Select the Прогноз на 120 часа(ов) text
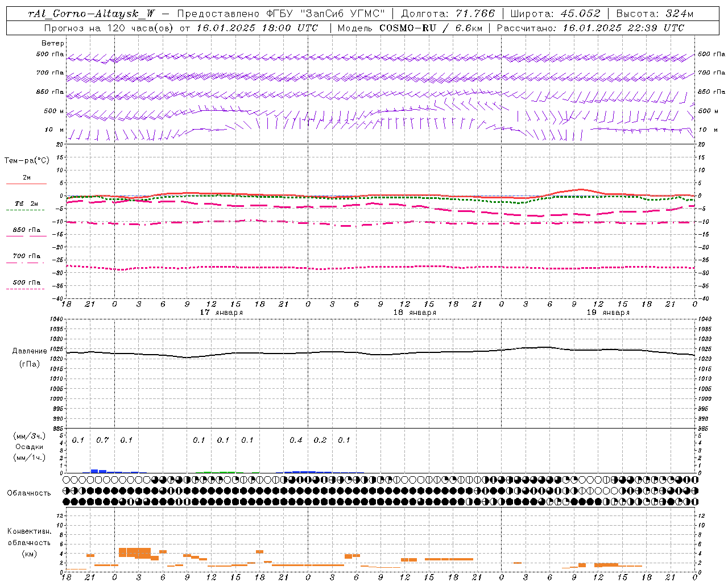The image size is (728, 582). tap(109, 28)
